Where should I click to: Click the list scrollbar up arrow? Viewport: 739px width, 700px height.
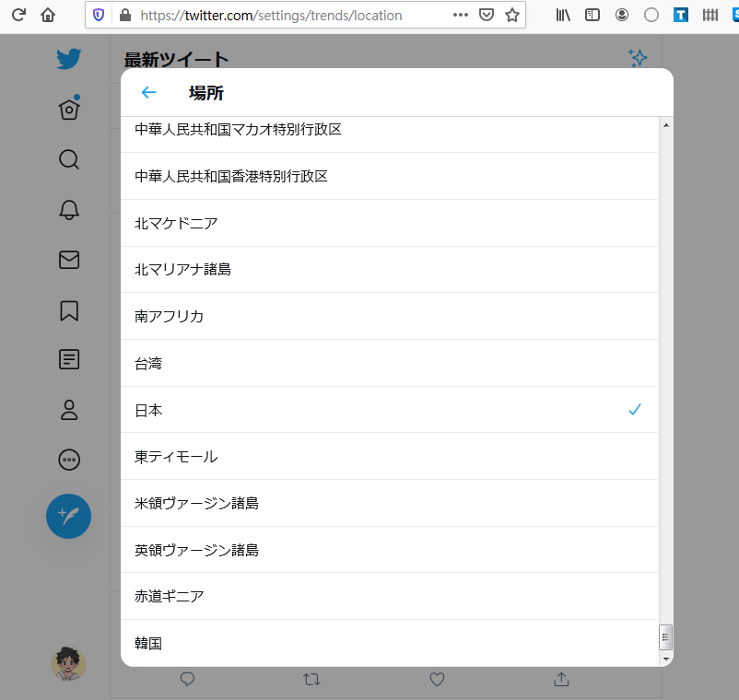pos(666,125)
